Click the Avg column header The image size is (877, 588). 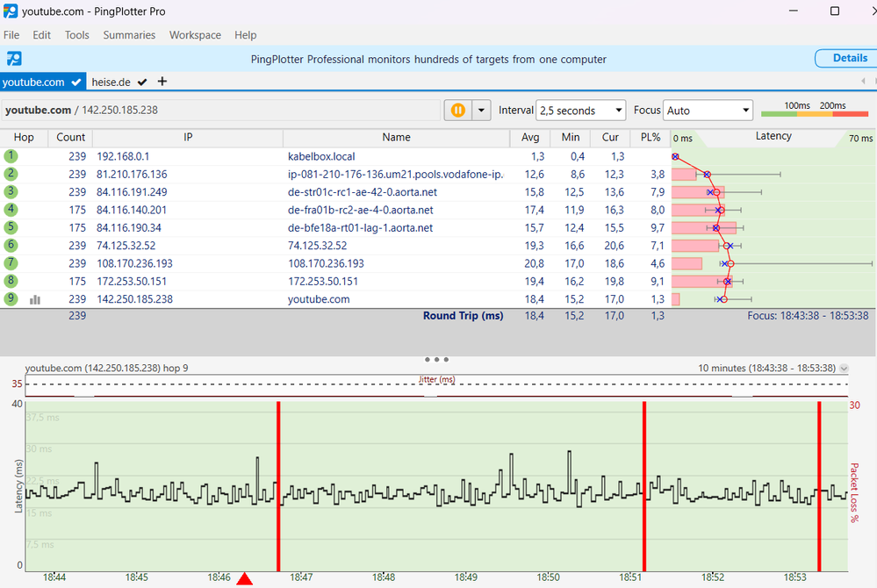point(530,138)
